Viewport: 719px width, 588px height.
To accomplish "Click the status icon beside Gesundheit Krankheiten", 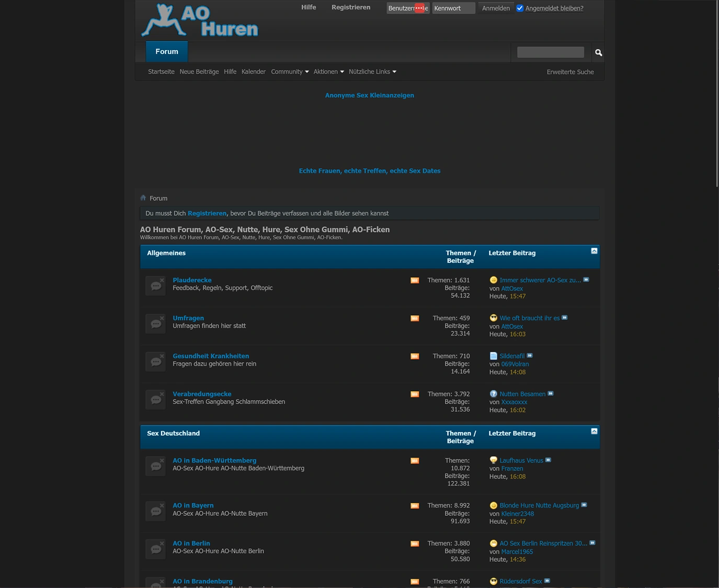I will click(x=156, y=362).
